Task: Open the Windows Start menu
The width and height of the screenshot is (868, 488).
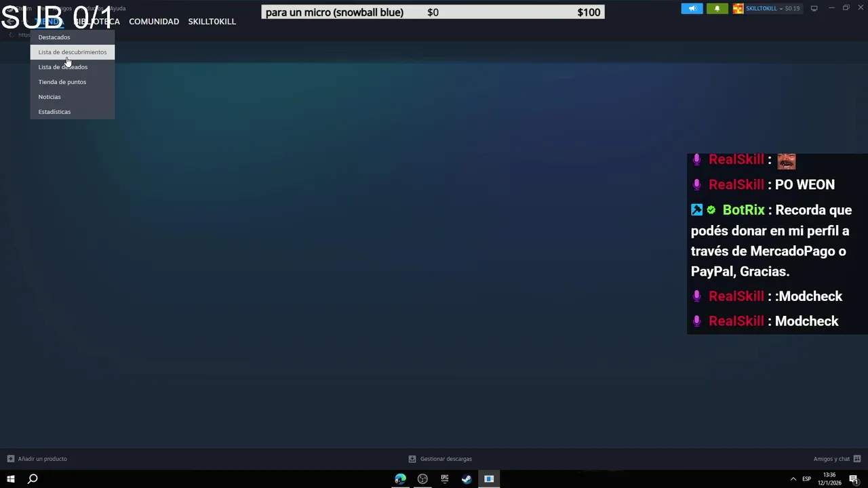Action: coord(11,479)
